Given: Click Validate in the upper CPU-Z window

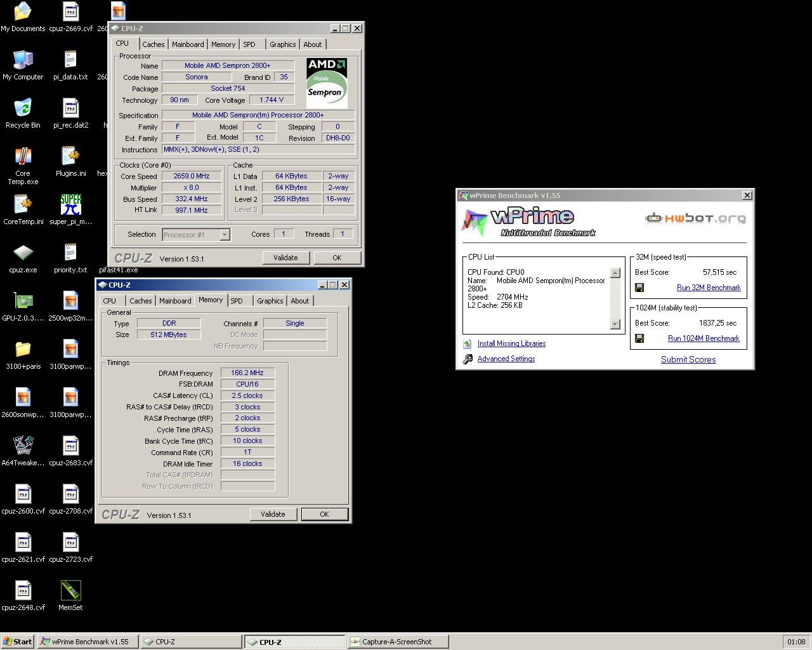Looking at the screenshot, I should tap(285, 258).
